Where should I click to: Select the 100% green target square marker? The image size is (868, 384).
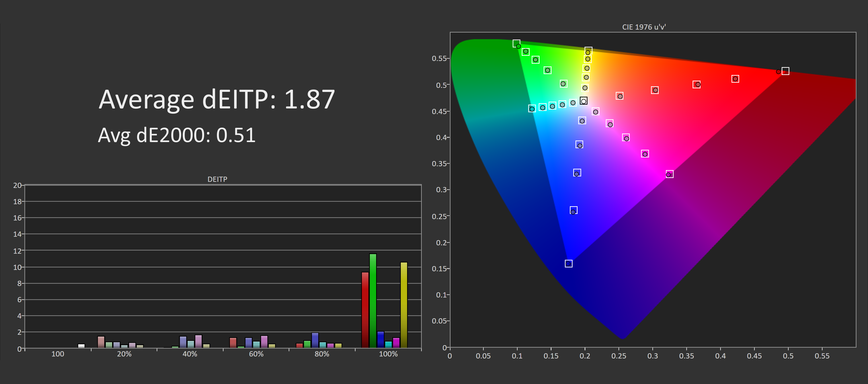click(516, 43)
